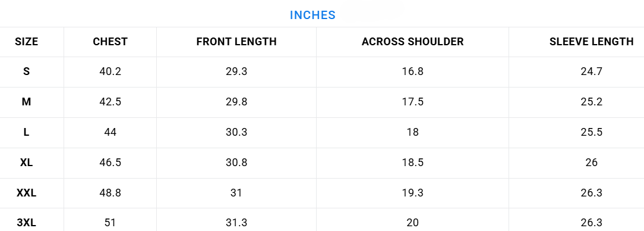The image size is (644, 231).
Task: Select the S size row label
Action: pyautogui.click(x=26, y=71)
